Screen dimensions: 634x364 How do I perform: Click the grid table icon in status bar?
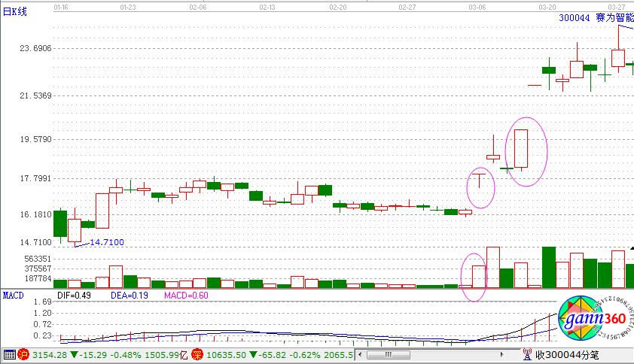8,355
